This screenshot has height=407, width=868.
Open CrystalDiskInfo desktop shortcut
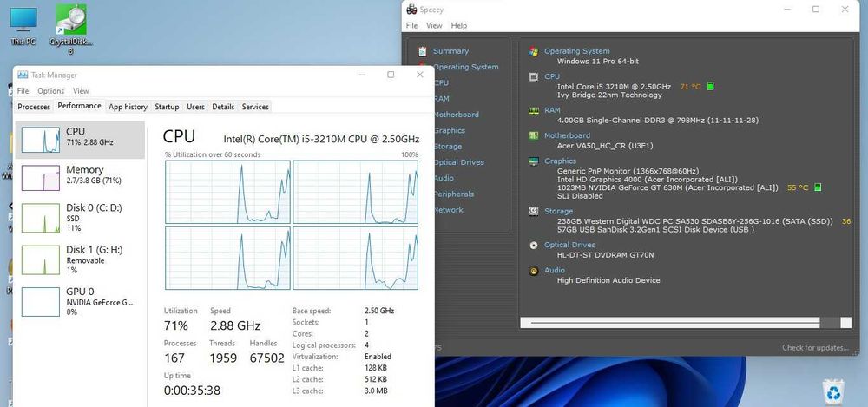click(x=71, y=29)
